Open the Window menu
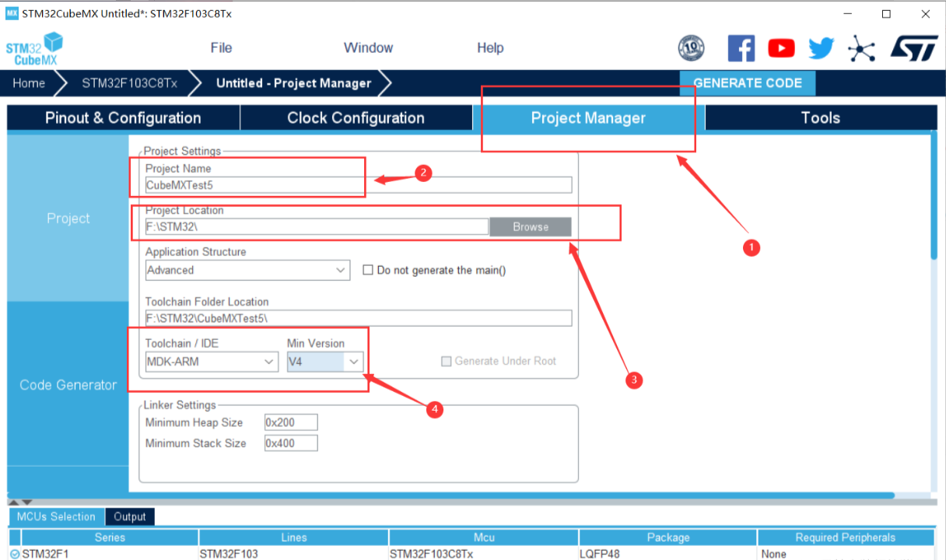This screenshot has height=560, width=946. [x=368, y=48]
